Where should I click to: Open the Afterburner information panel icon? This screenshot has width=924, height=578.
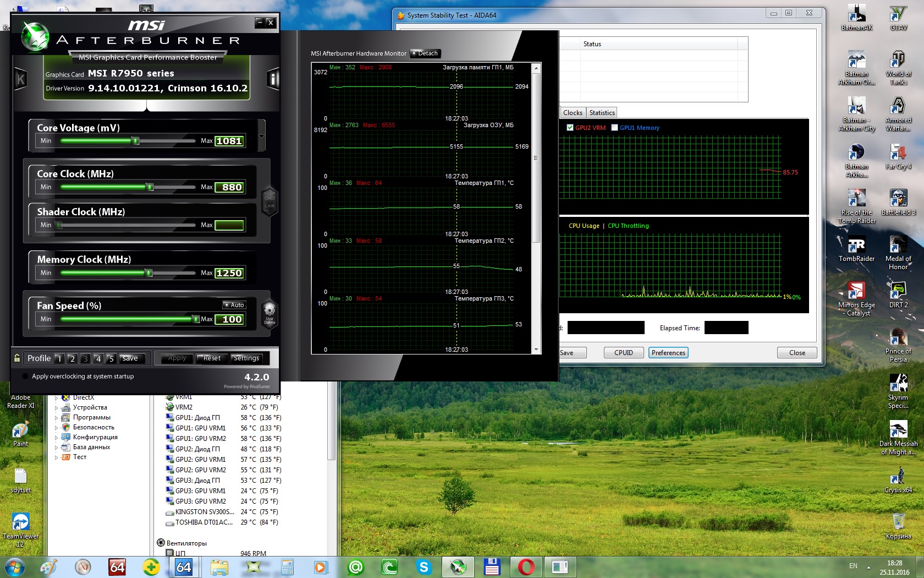273,79
